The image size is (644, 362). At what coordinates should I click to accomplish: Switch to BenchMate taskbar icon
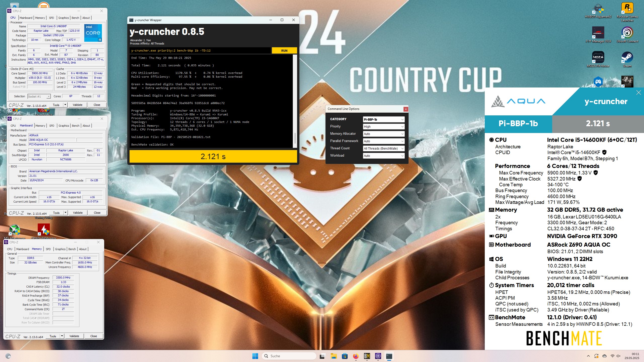[367, 356]
